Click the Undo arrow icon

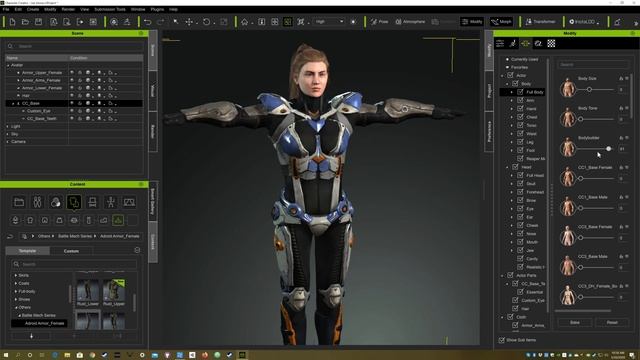(x=148, y=22)
